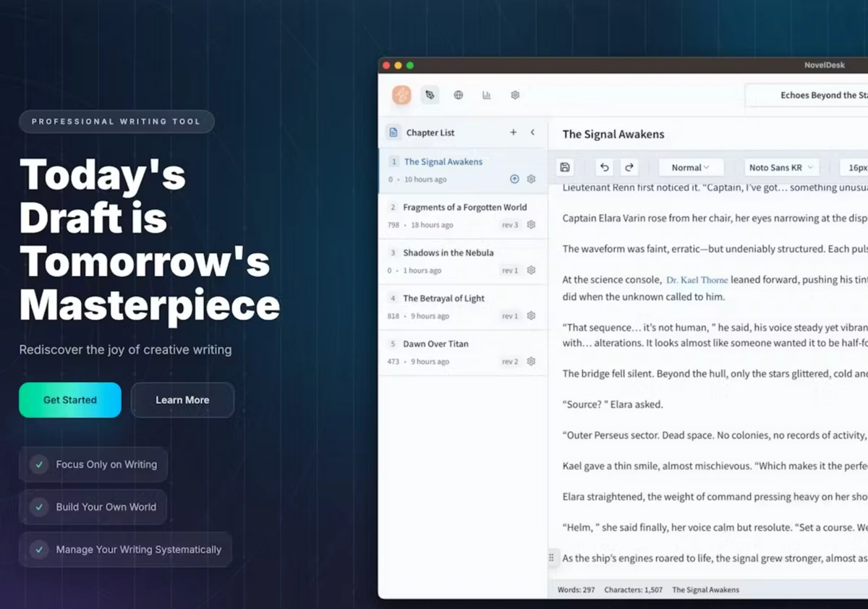The image size is (868, 609).
Task: Click the 10 hours ago timestamp
Action: pos(425,179)
